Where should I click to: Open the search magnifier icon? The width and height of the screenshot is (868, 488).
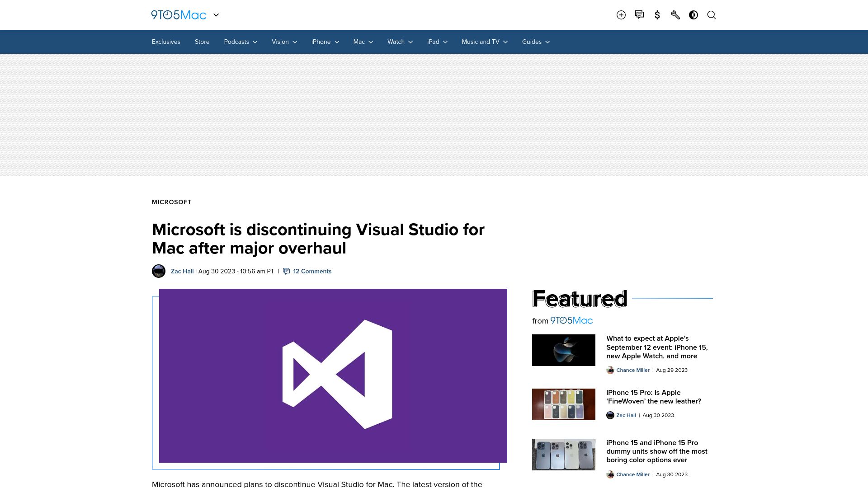[x=712, y=15]
